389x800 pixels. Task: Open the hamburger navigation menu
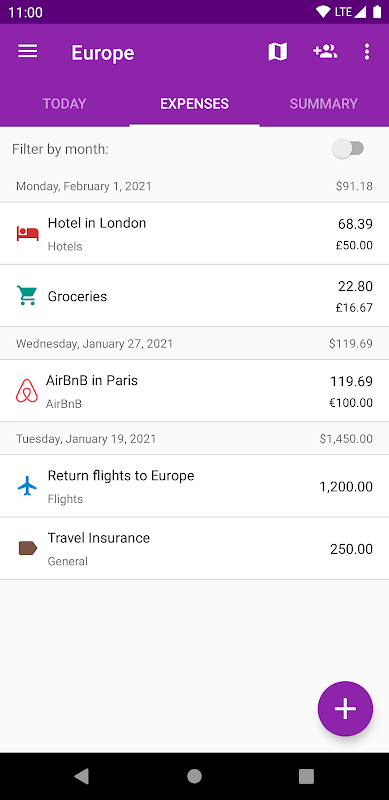coord(28,52)
